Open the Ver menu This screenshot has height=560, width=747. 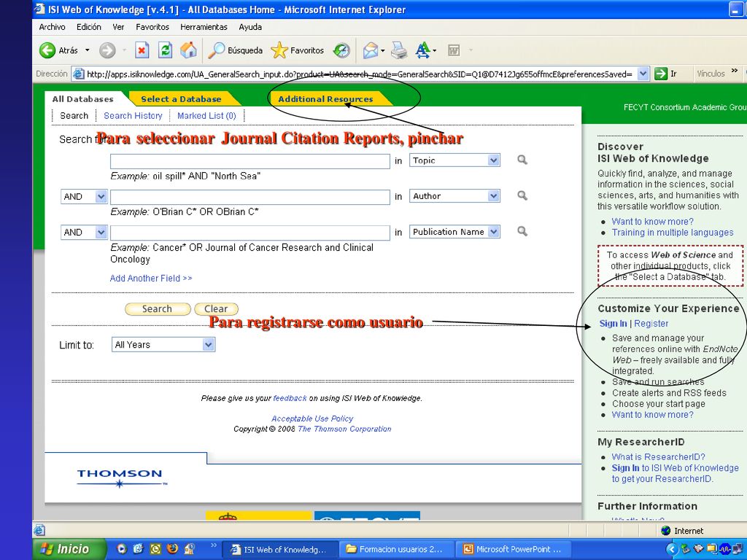[118, 27]
